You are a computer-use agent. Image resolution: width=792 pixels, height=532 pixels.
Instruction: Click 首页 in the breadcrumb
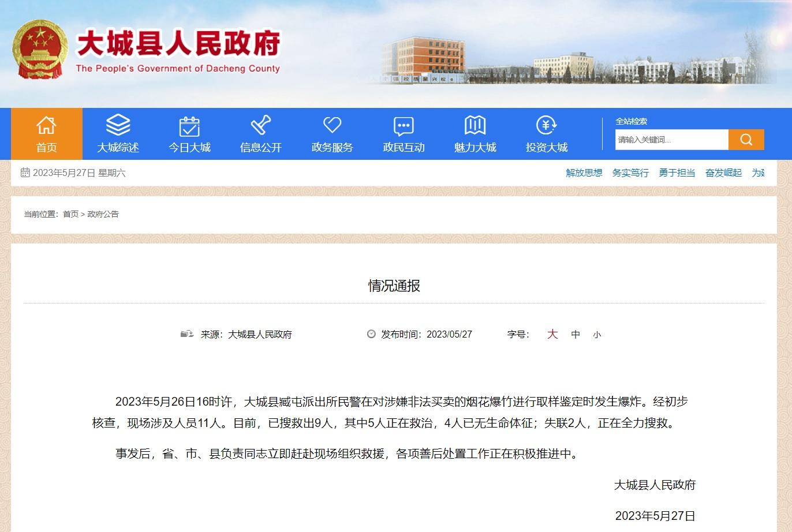(70, 214)
